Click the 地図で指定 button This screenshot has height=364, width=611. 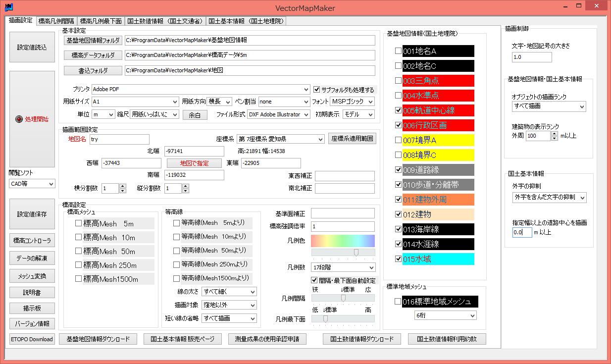pyautogui.click(x=194, y=163)
